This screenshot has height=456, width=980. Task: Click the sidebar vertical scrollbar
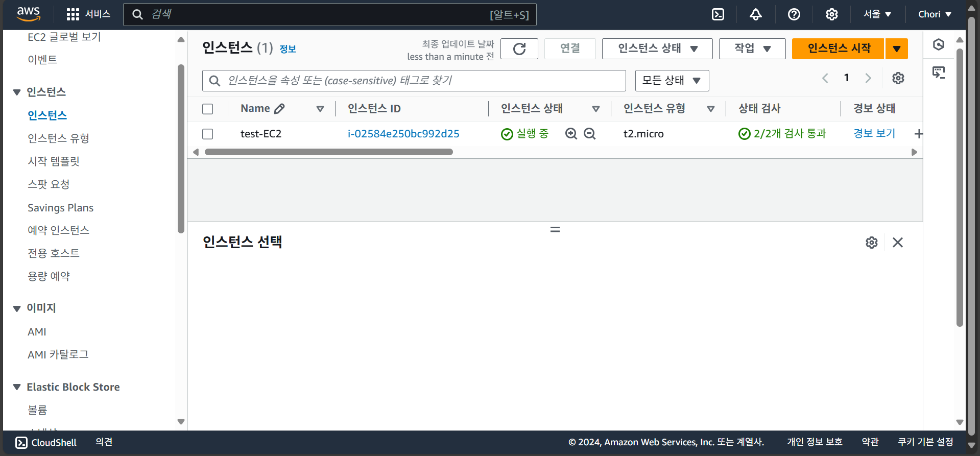pyautogui.click(x=181, y=149)
